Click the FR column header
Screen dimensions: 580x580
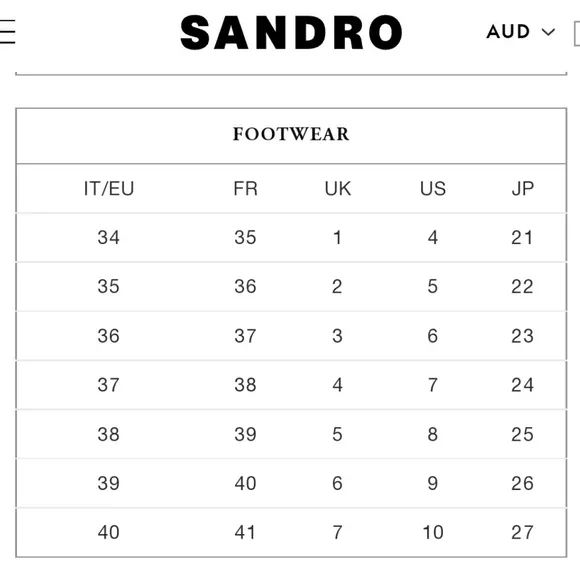tap(245, 189)
